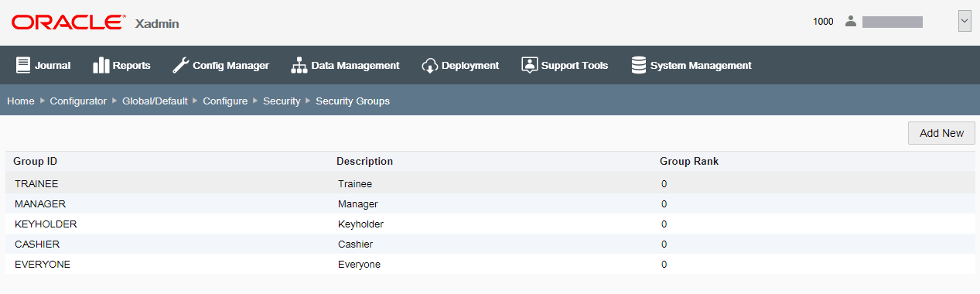Viewport: 980px width, 294px height.
Task: Click the Everyone description cell
Action: (x=359, y=264)
